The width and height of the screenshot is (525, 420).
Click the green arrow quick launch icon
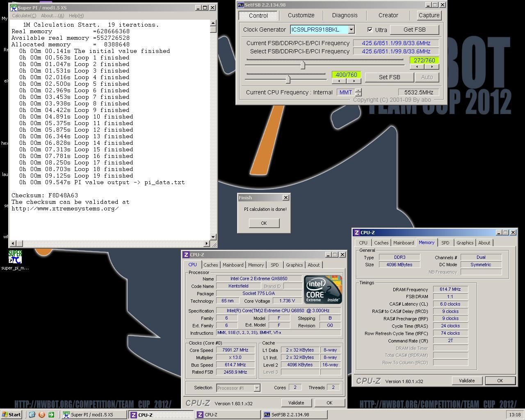point(51,415)
